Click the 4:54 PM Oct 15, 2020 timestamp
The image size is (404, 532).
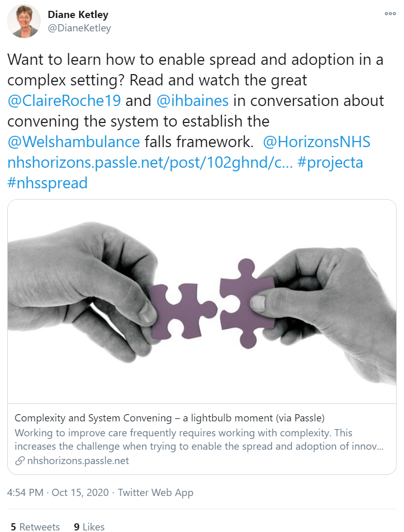coord(58,492)
